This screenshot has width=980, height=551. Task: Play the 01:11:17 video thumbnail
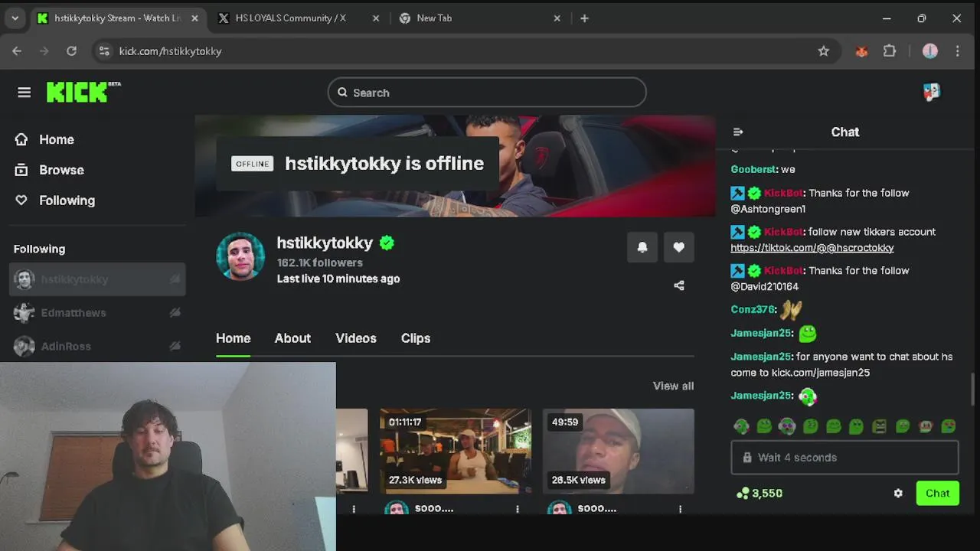point(456,451)
